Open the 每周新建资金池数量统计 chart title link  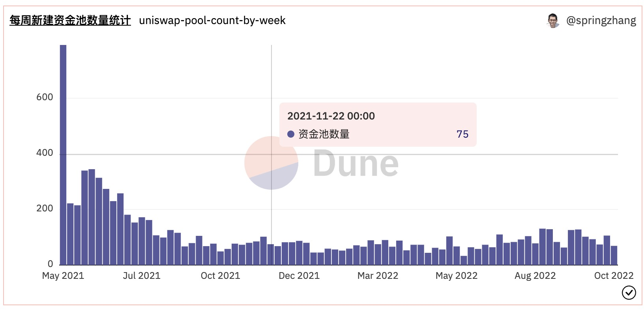click(x=70, y=21)
